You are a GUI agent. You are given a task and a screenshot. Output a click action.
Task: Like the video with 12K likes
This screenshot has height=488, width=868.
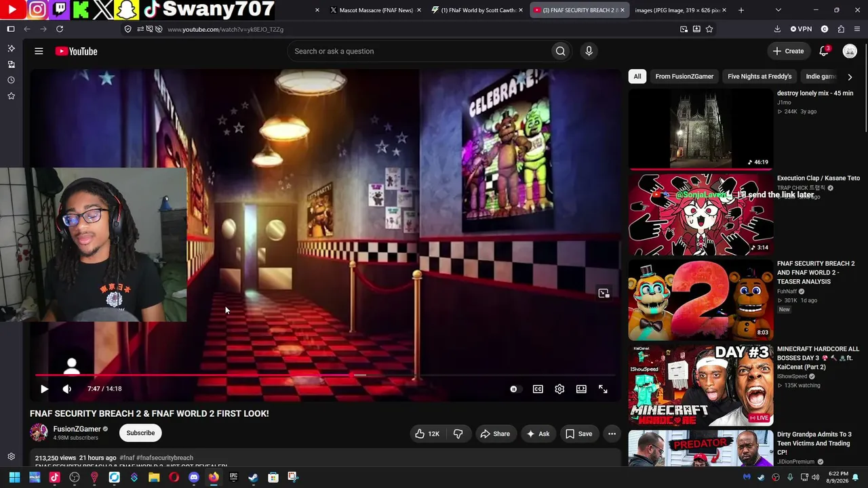[x=427, y=434]
